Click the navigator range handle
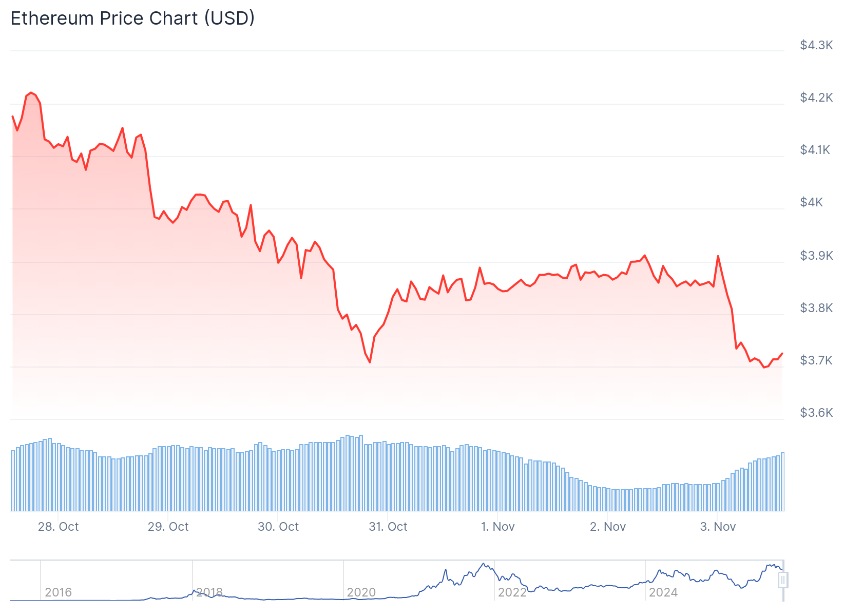Viewport: 844px width, 616px height. click(783, 581)
